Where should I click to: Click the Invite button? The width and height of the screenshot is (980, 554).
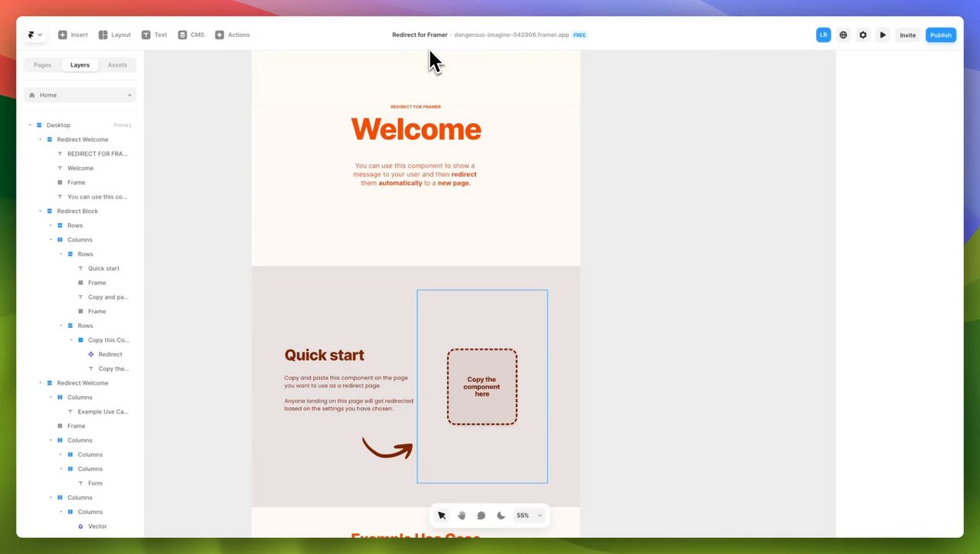(x=907, y=34)
